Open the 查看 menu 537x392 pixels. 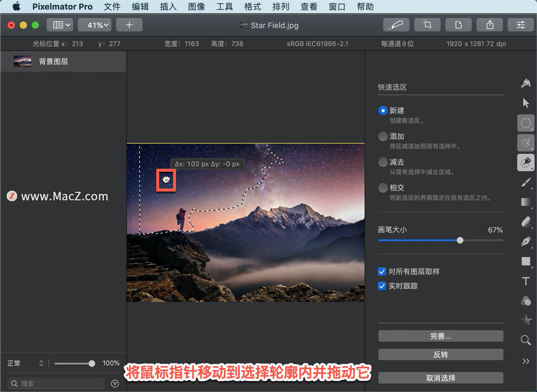(309, 7)
